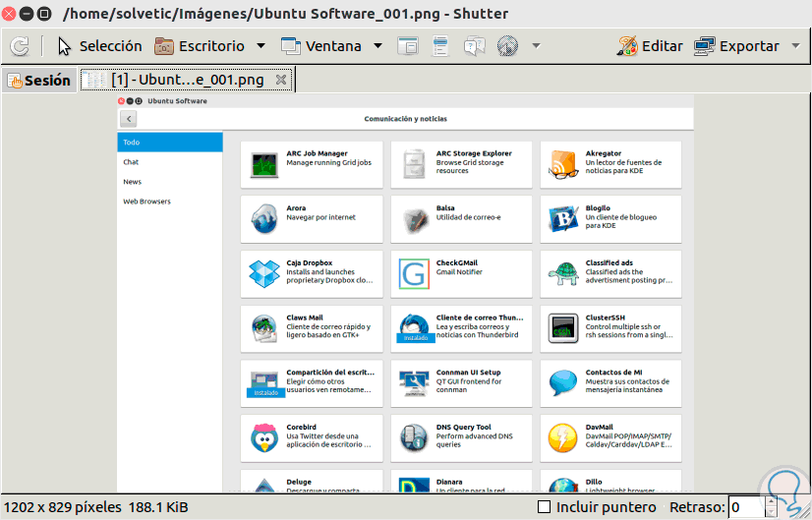The width and height of the screenshot is (812, 520).
Task: Click the Exportar button
Action: 736,46
